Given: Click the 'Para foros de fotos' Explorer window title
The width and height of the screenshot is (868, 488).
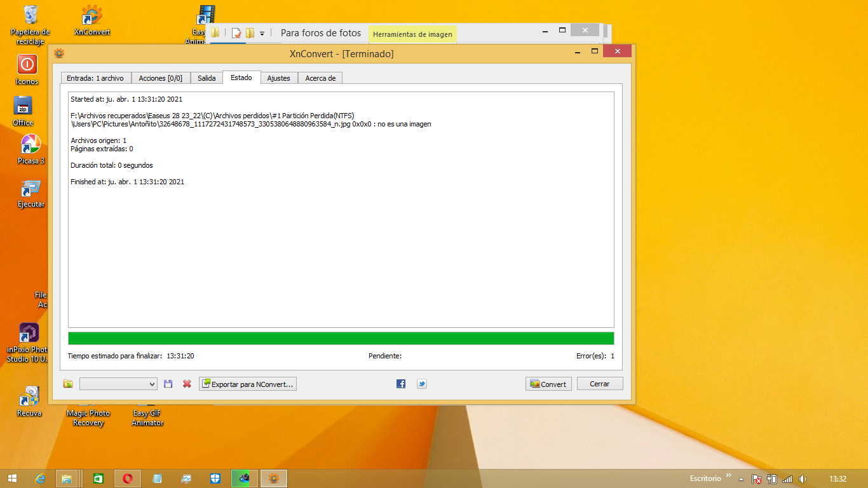Looking at the screenshot, I should [321, 33].
